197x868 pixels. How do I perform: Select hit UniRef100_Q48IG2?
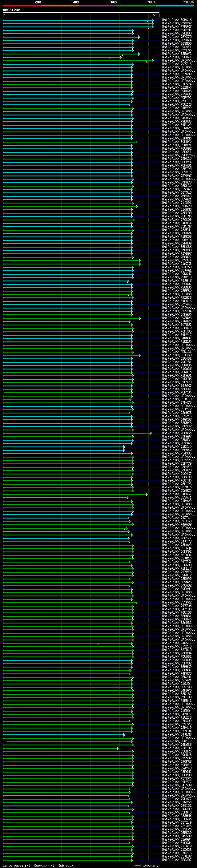[177, 806]
